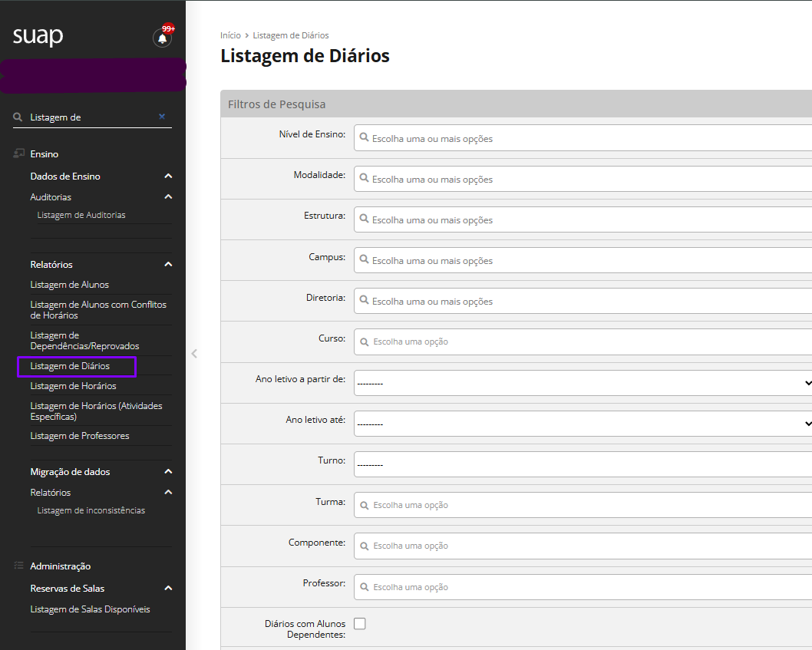Image resolution: width=812 pixels, height=650 pixels.
Task: Open Listagem de Salas Disponíveis
Action: pos(90,609)
